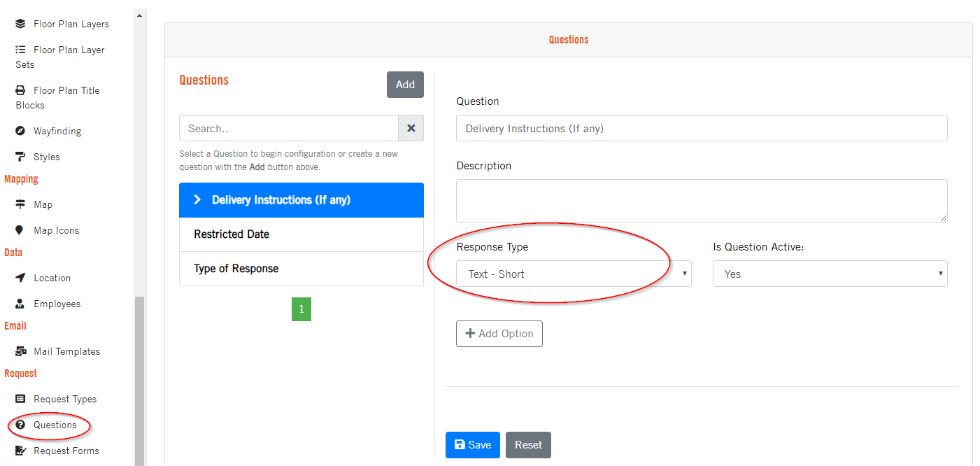The height and width of the screenshot is (466, 980).
Task: Click the Floor Plan Title Blocks printer icon
Action: tap(20, 90)
